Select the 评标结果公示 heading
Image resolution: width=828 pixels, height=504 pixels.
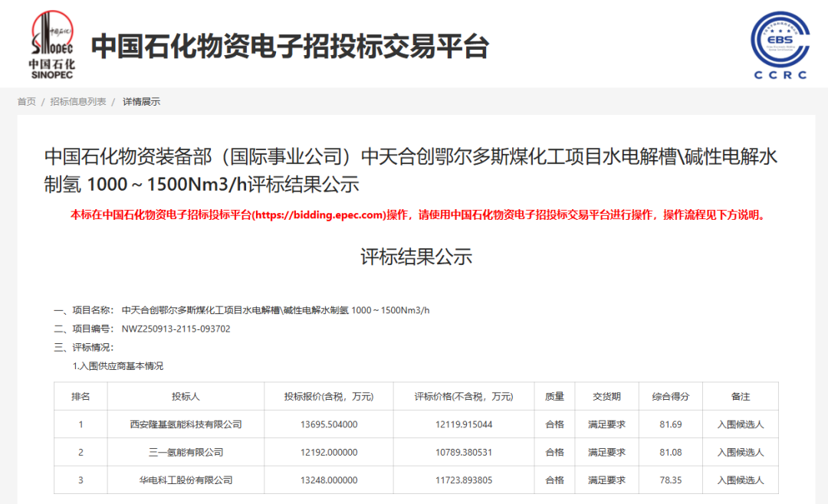[x=414, y=257]
